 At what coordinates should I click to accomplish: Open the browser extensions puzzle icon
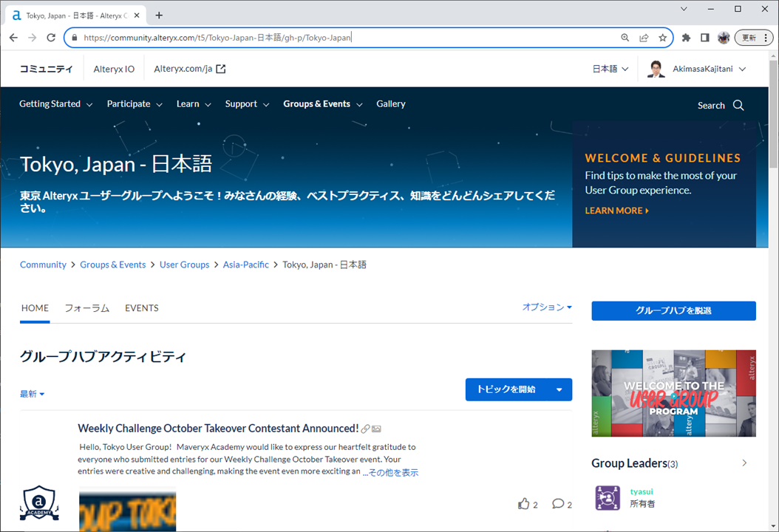(686, 38)
